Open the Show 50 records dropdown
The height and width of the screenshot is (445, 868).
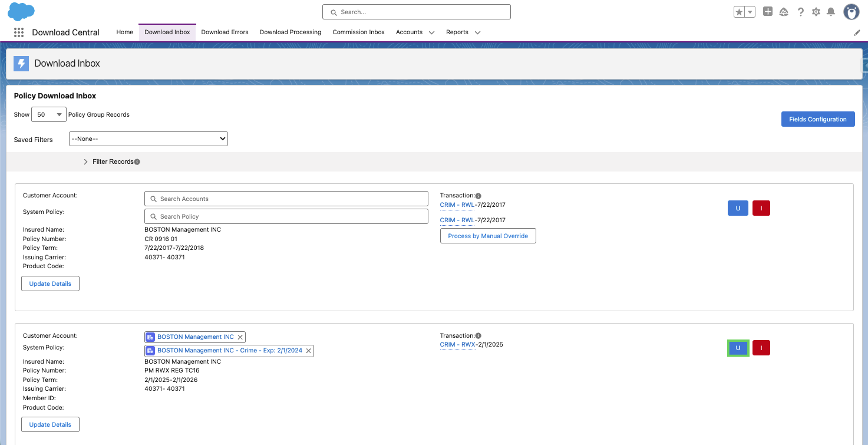pyautogui.click(x=49, y=115)
